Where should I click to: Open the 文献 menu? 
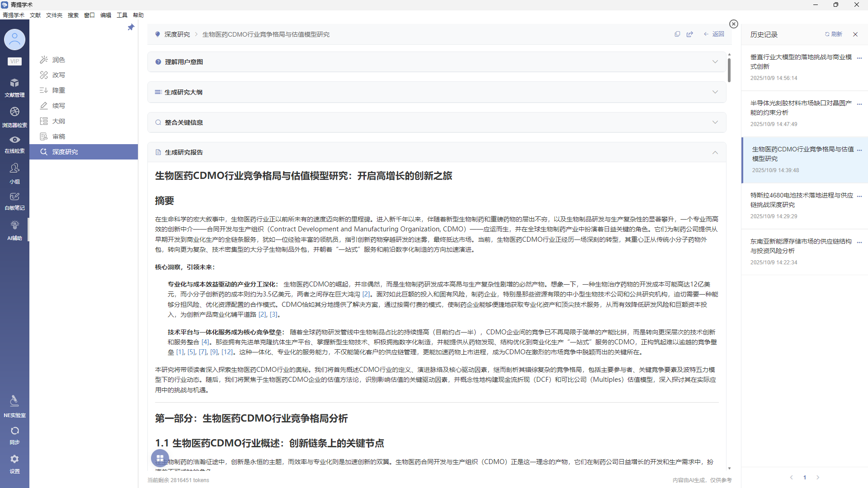35,15
